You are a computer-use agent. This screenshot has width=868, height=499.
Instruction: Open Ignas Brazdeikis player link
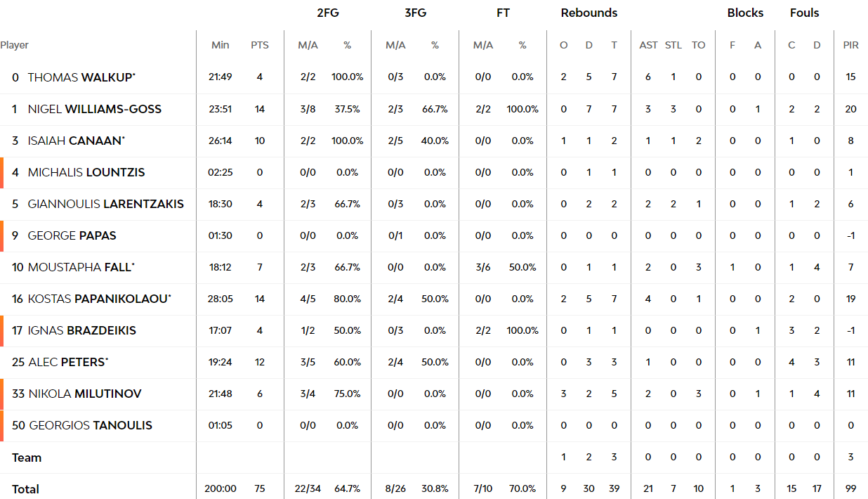(x=82, y=330)
